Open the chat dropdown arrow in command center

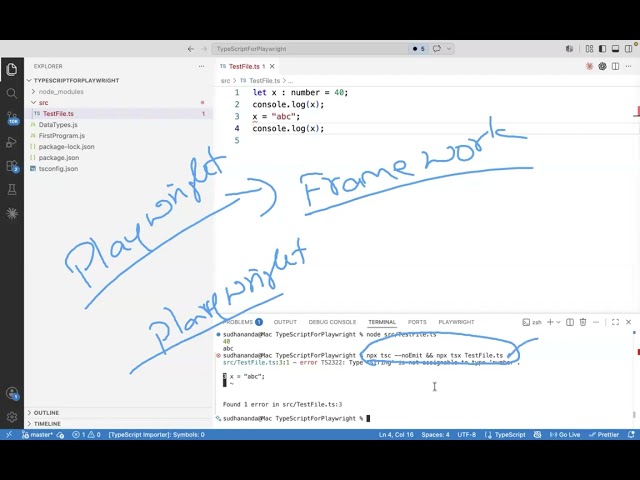[x=449, y=49]
